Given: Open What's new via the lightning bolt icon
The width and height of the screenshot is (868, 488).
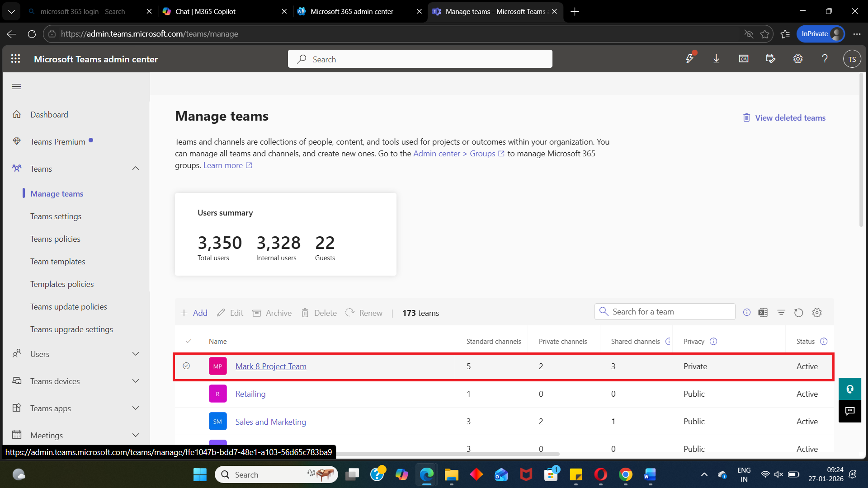Looking at the screenshot, I should click(x=689, y=59).
